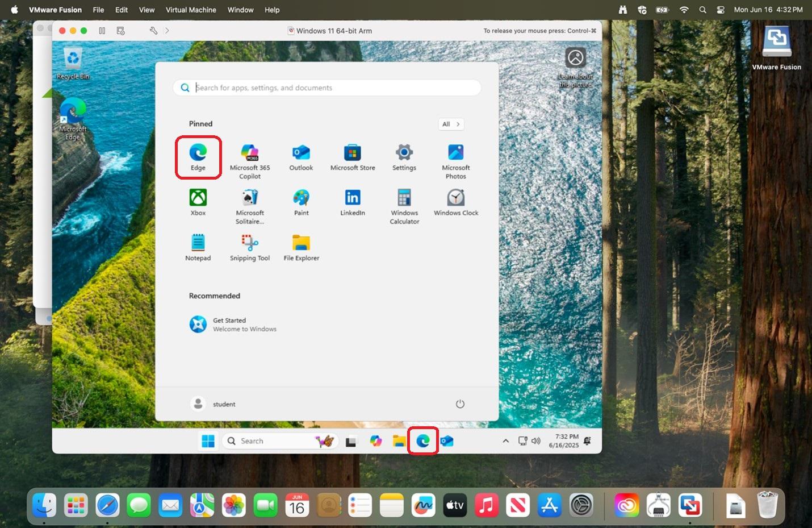Click the Wi-Fi icon in macOS menu bar

pos(684,10)
